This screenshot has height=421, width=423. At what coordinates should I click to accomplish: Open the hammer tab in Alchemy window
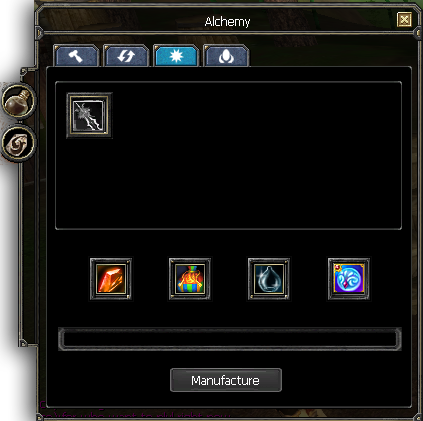tap(76, 56)
